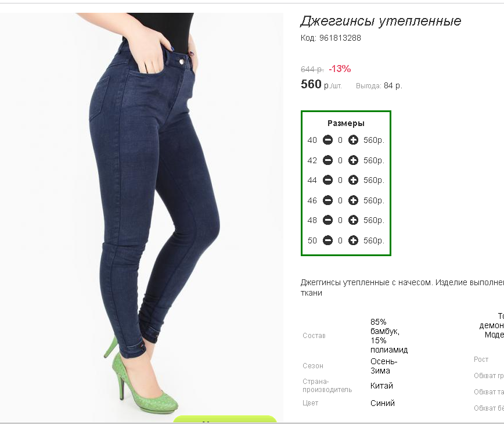Click the product title Джеггинсы утепленные
Screen dimensions: 504x424
point(380,21)
